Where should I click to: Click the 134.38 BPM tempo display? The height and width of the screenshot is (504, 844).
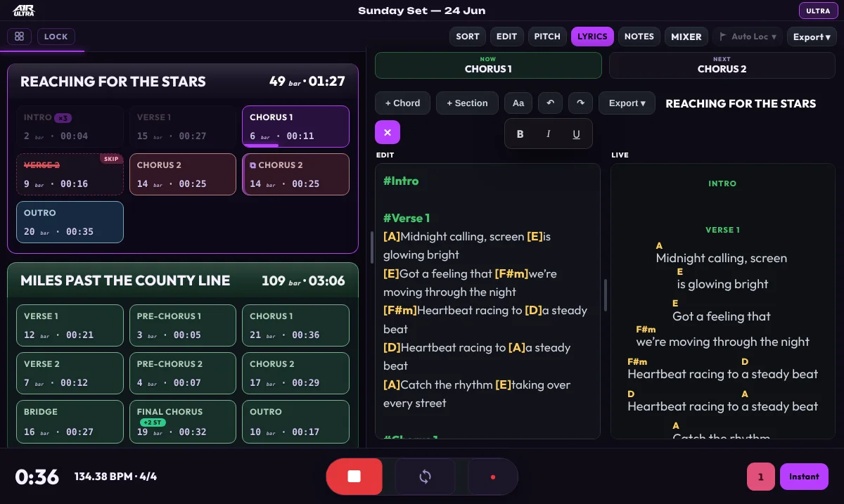pos(115,477)
